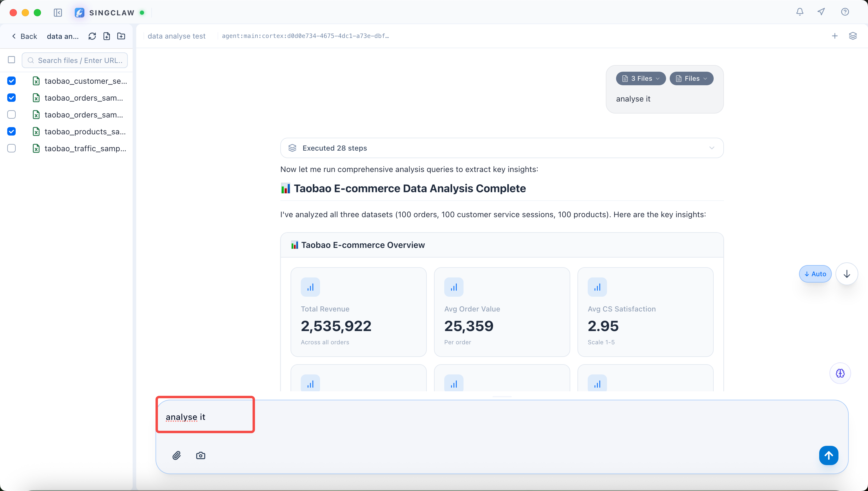
Task: Click the new file icon
Action: pyautogui.click(x=107, y=36)
